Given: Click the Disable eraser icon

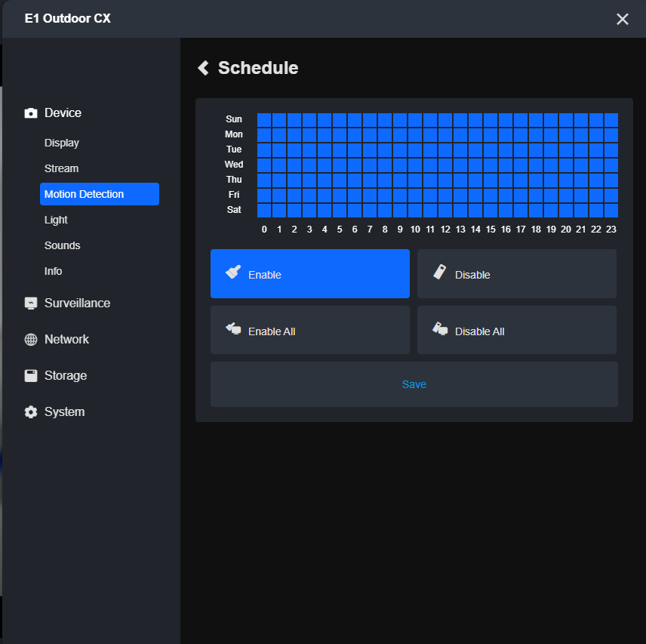Looking at the screenshot, I should [439, 272].
